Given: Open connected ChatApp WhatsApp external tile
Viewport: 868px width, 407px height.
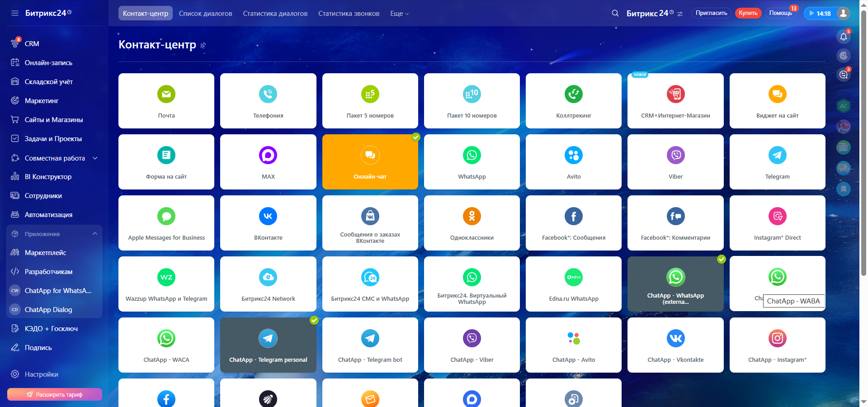Looking at the screenshot, I should 675,284.
